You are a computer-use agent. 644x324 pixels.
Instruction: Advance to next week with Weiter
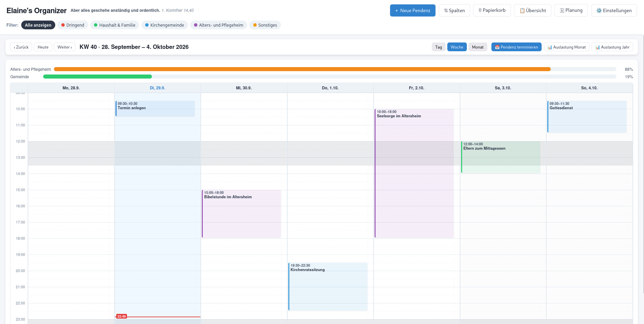pyautogui.click(x=65, y=47)
